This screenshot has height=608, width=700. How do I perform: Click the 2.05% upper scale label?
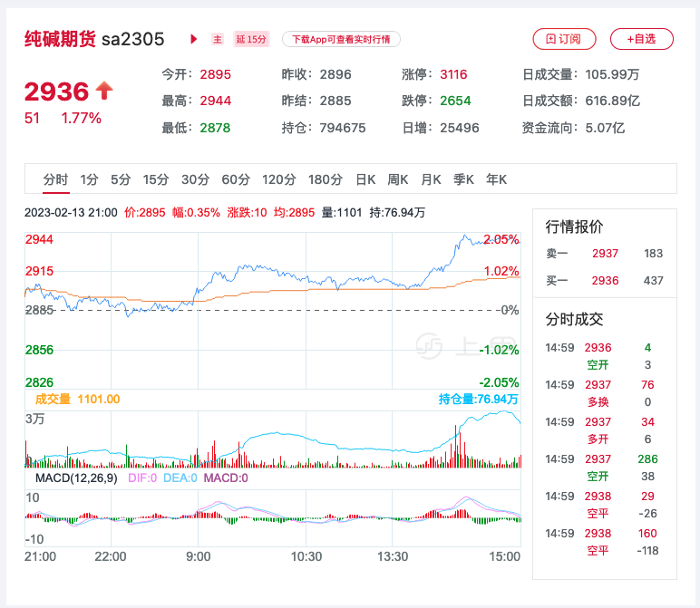click(501, 239)
